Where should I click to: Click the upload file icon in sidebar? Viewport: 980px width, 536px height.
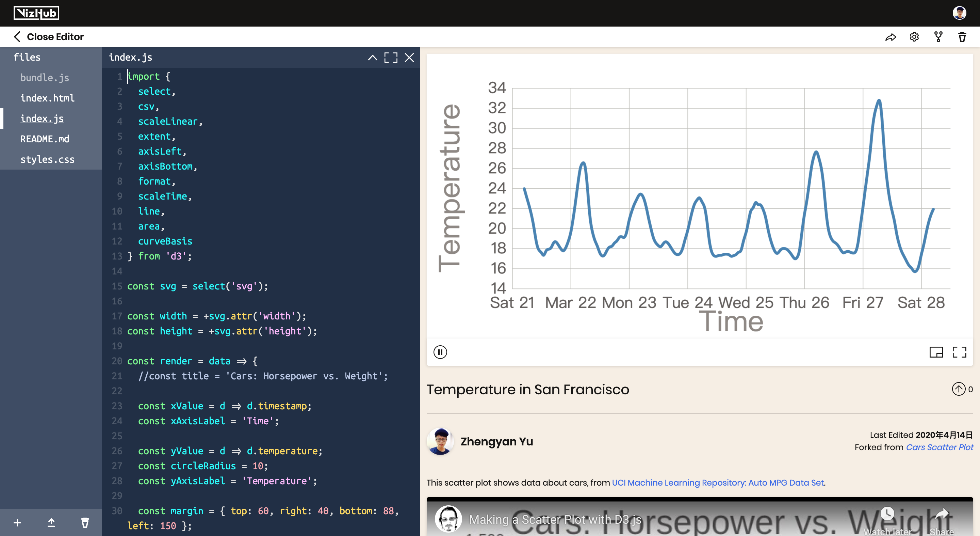51,523
